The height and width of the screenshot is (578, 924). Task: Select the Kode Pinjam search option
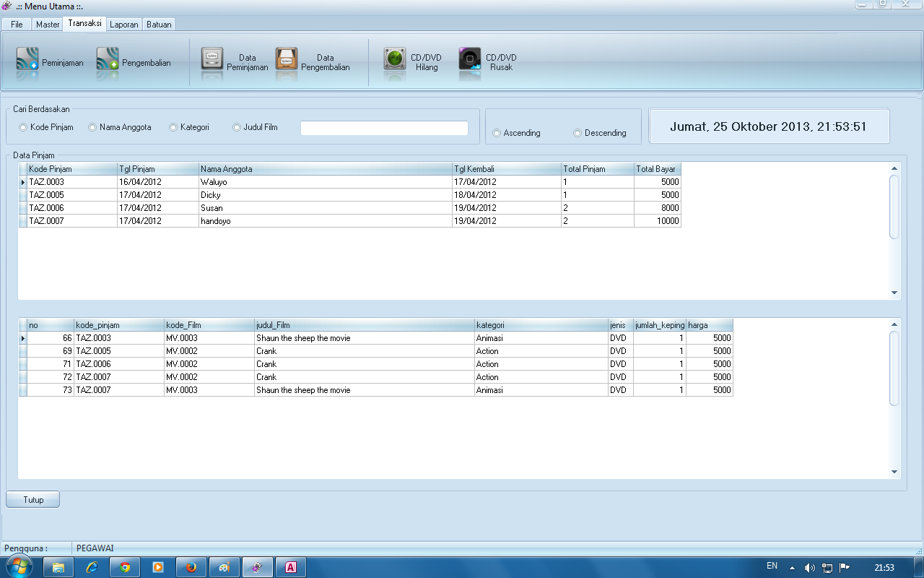(22, 126)
